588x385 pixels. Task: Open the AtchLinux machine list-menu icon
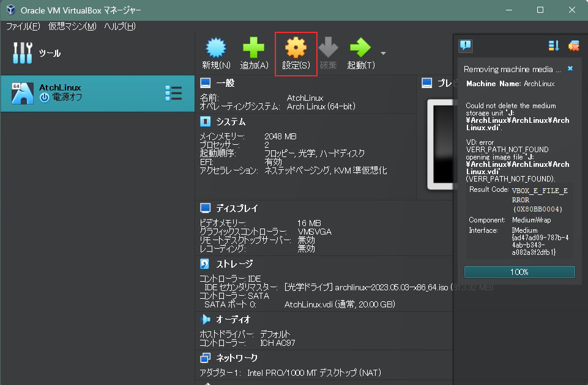point(173,93)
